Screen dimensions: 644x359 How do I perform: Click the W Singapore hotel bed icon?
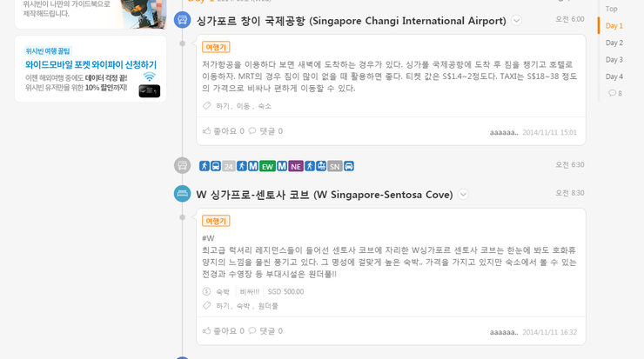point(183,194)
